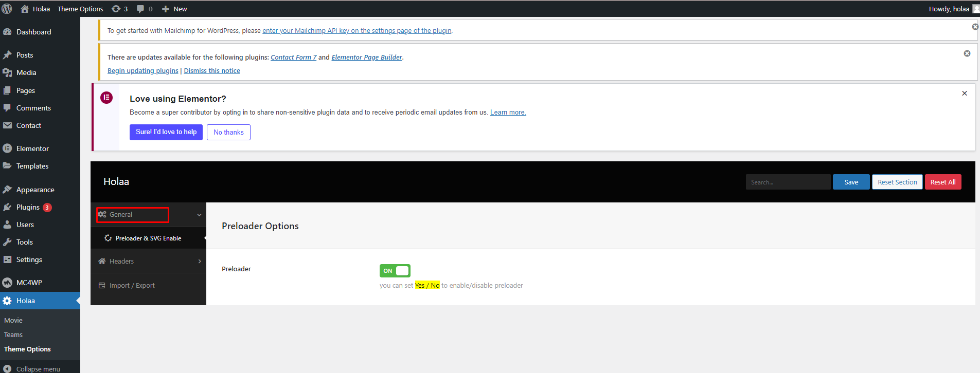Click the WordPress logo icon
This screenshot has height=373, width=980.
pos(7,9)
